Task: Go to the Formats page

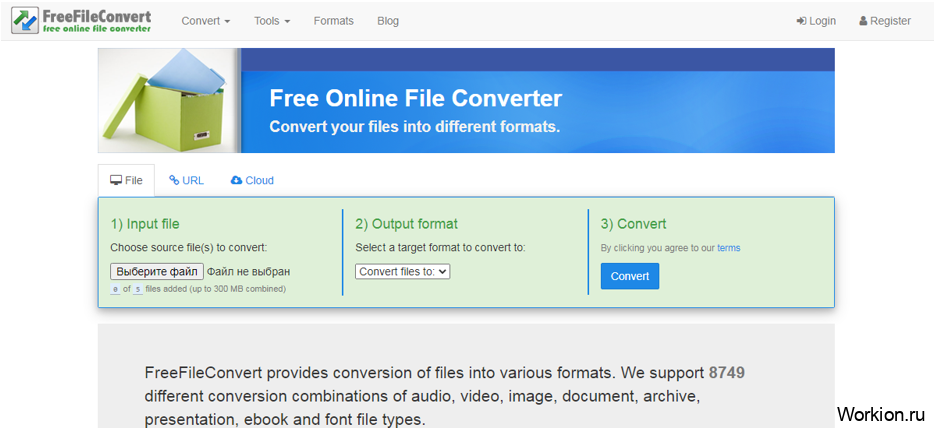Action: pyautogui.click(x=333, y=21)
